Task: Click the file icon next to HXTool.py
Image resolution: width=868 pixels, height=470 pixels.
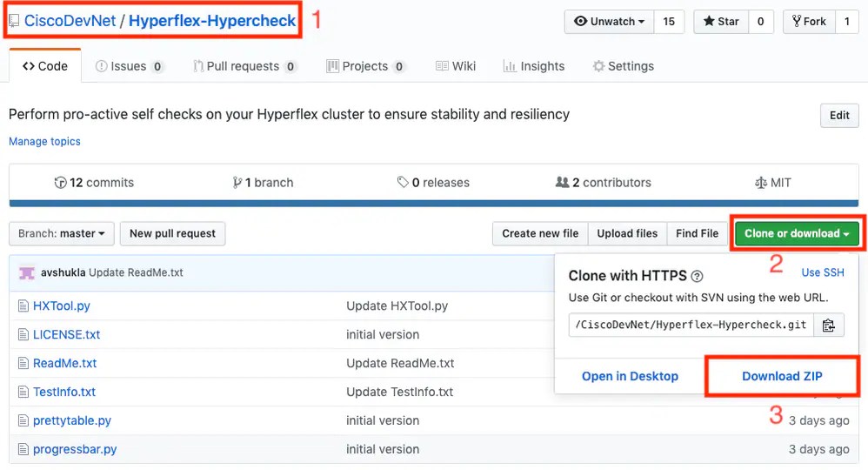Action: pyautogui.click(x=23, y=306)
